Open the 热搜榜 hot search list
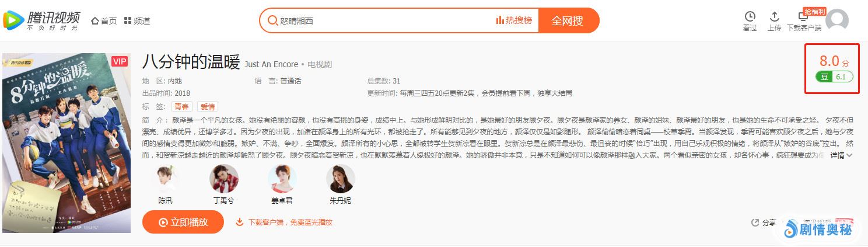Image resolution: width=868 pixels, height=247 pixels. (514, 20)
